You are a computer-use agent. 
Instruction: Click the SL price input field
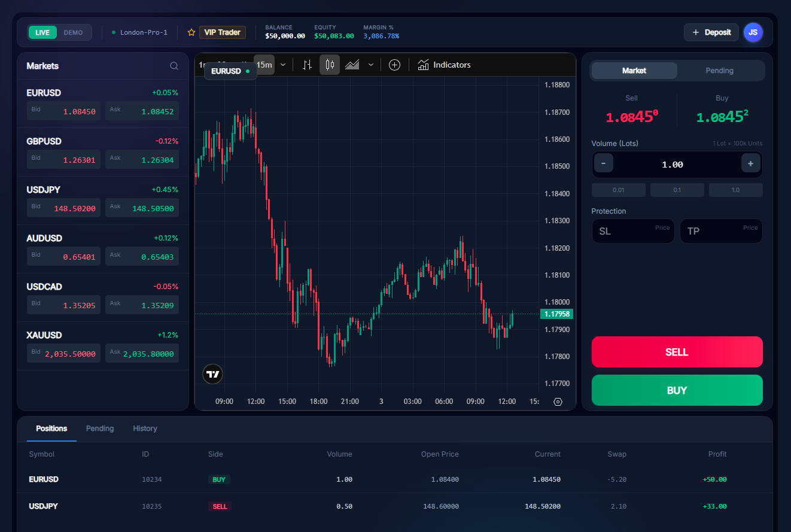pyautogui.click(x=633, y=231)
